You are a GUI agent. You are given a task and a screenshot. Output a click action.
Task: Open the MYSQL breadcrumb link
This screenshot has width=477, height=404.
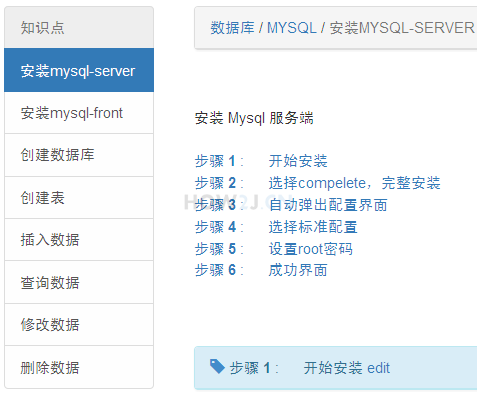[292, 28]
